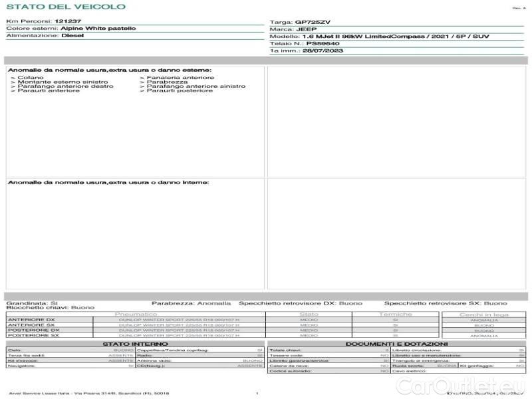Click the Arval Service Lease Italia footer address
Image resolution: width=532 pixels, height=399 pixels.
[x=89, y=394]
